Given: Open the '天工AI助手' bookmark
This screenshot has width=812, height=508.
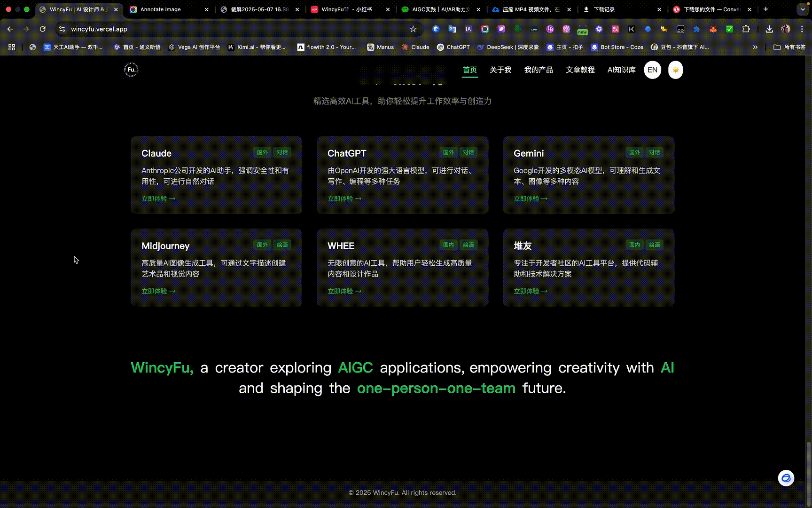Looking at the screenshot, I should [73, 47].
